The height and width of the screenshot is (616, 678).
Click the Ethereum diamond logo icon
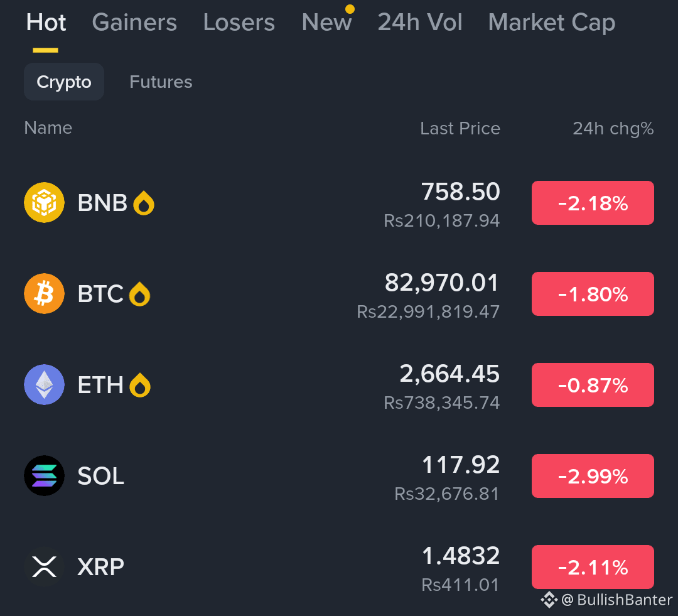(x=44, y=384)
